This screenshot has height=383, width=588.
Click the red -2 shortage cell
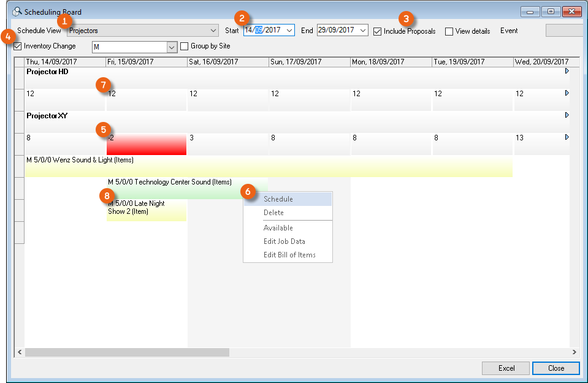coord(146,144)
